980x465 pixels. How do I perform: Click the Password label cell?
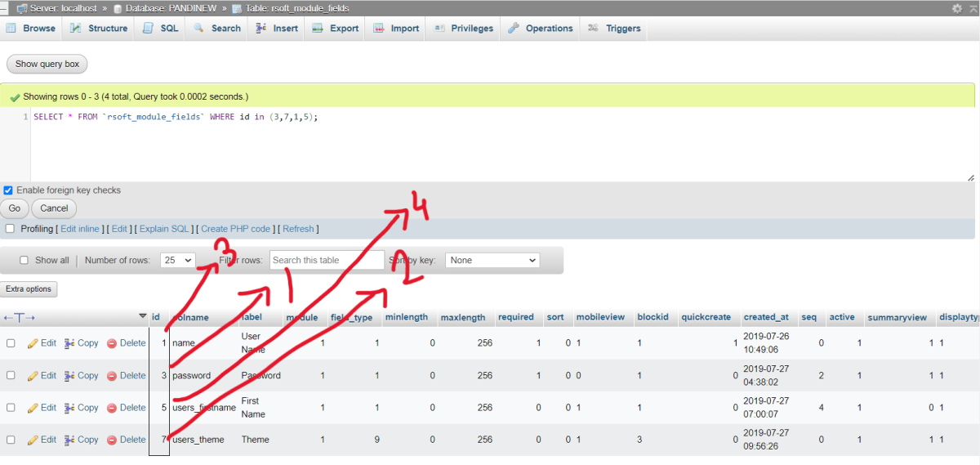[261, 375]
